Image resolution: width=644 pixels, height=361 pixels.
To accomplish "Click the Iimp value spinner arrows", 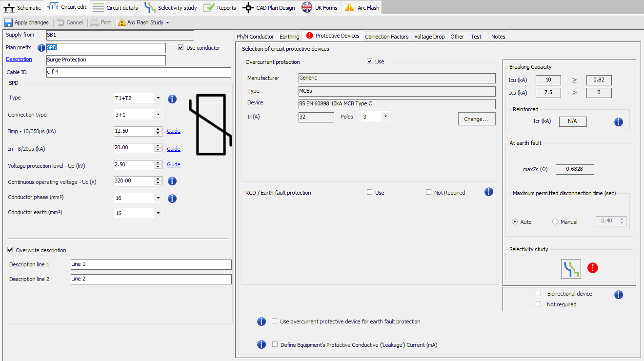I will (158, 131).
